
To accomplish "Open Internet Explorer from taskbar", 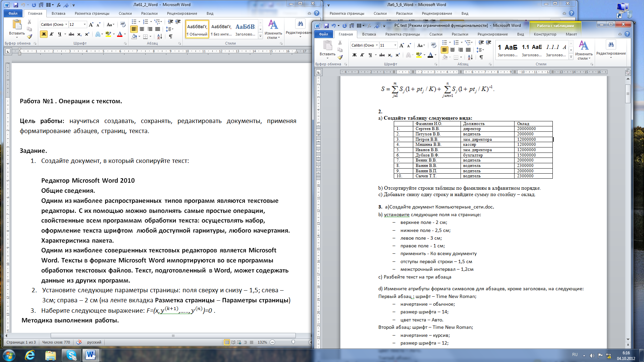I will (x=30, y=355).
